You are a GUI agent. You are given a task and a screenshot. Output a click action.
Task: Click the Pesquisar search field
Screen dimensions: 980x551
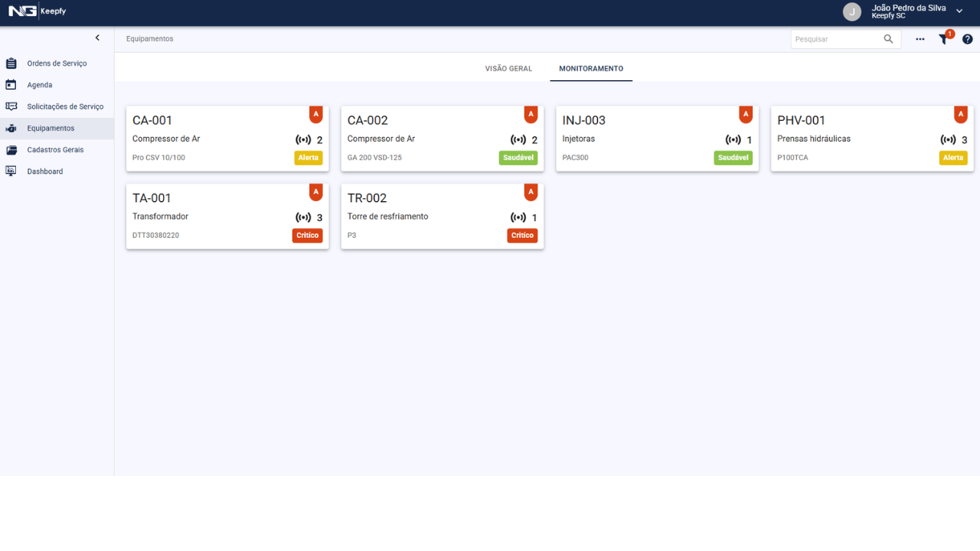pos(836,39)
